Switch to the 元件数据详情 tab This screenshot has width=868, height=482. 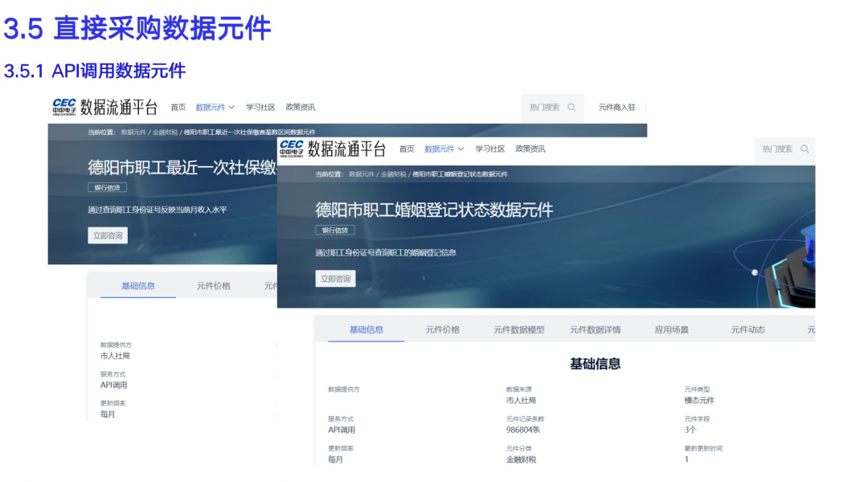point(595,330)
